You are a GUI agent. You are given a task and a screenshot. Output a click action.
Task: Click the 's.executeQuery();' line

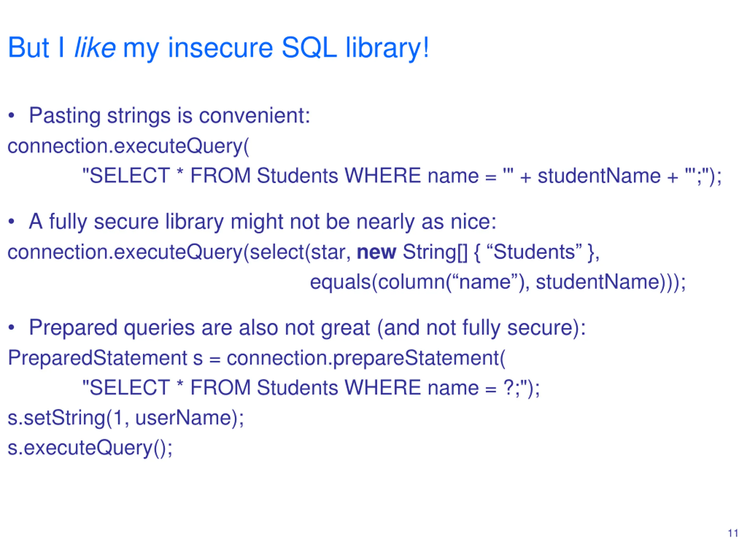pos(90,448)
